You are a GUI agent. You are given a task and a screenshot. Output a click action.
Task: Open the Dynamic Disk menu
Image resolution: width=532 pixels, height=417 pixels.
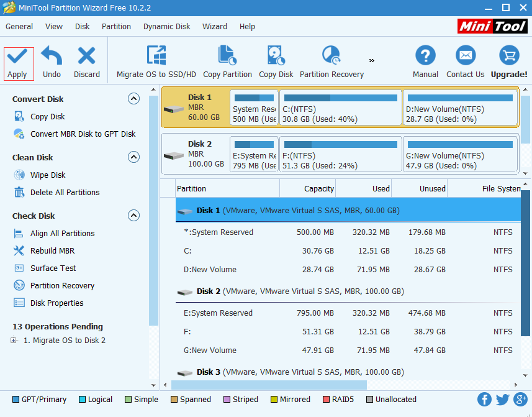coord(166,27)
